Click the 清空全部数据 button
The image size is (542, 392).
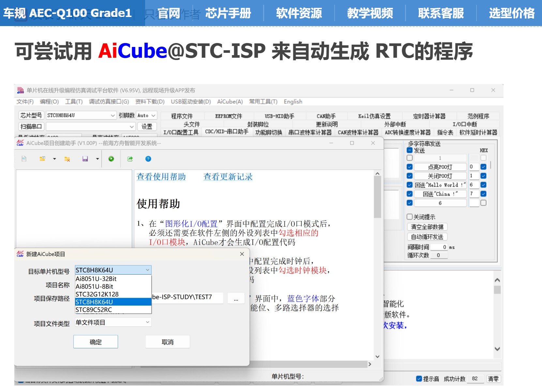tap(427, 227)
